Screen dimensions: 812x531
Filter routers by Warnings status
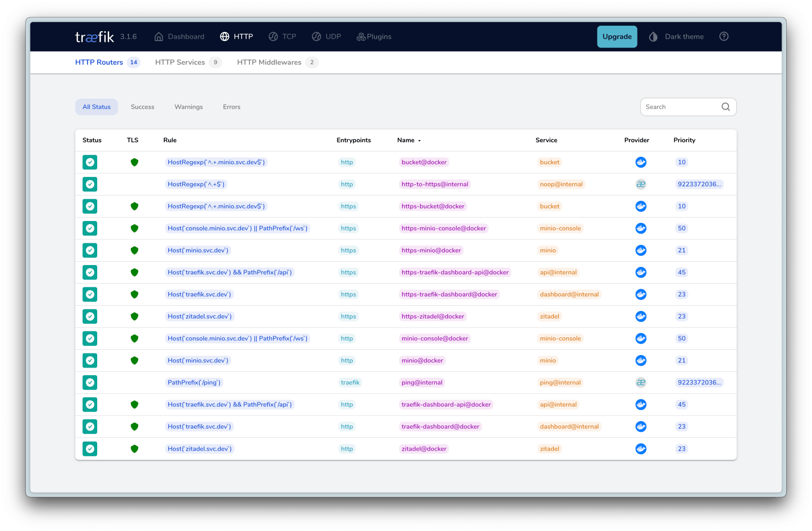point(188,107)
